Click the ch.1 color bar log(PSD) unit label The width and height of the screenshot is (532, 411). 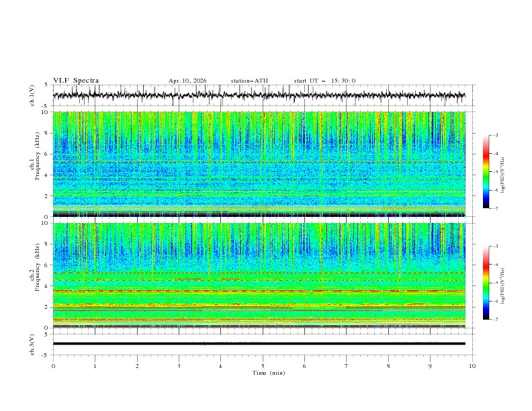point(502,175)
